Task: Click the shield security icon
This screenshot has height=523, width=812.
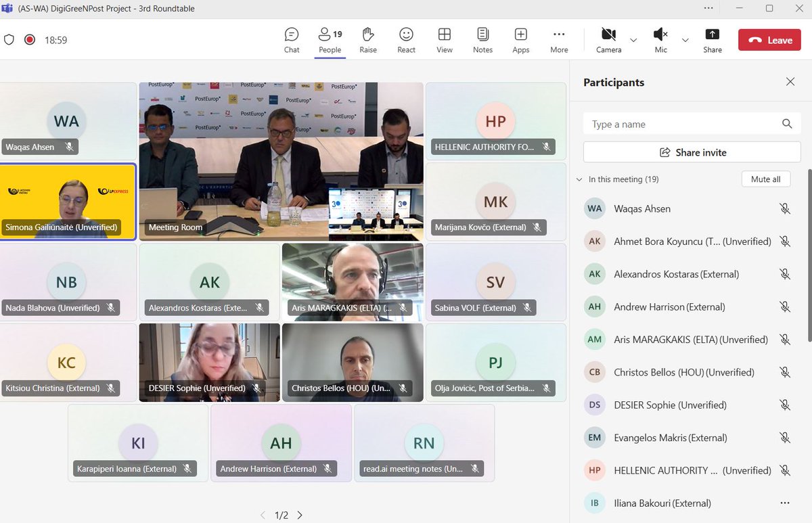Action: [x=9, y=40]
